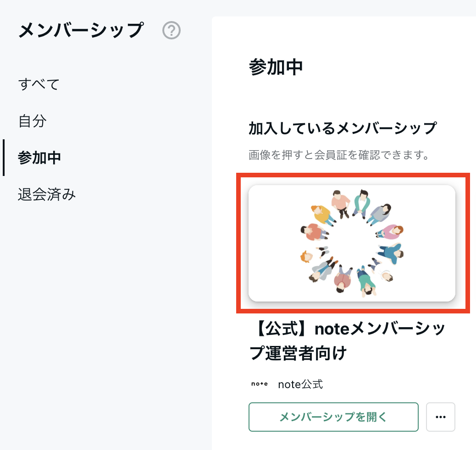
Task: Click the red highlight border around the card
Action: tap(353, 175)
